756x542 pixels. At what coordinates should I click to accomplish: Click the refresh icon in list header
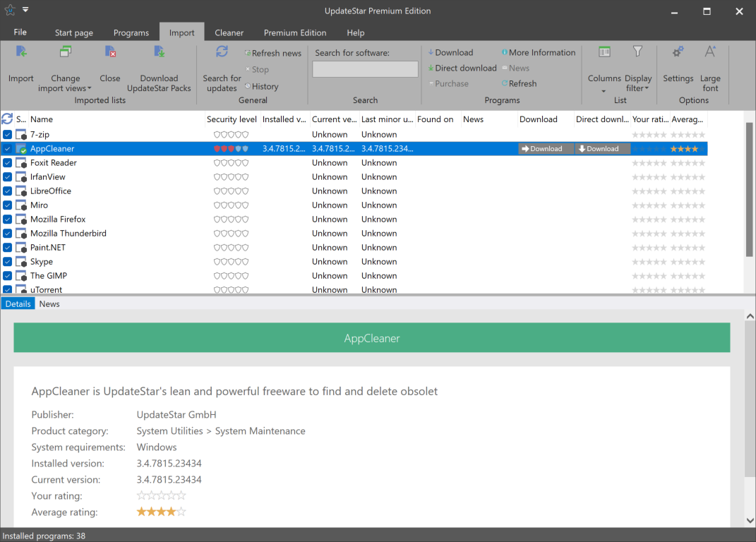(7, 119)
